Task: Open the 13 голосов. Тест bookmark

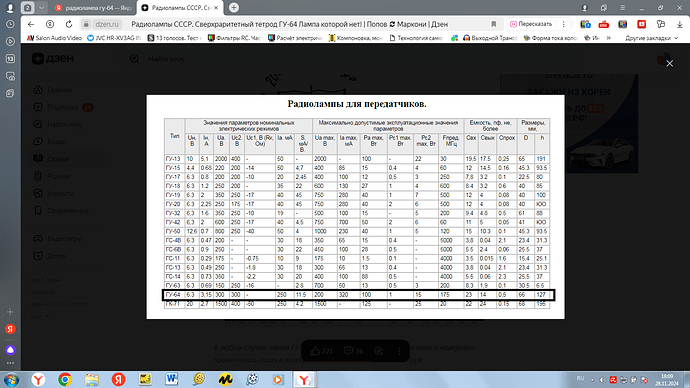Action: pos(174,38)
